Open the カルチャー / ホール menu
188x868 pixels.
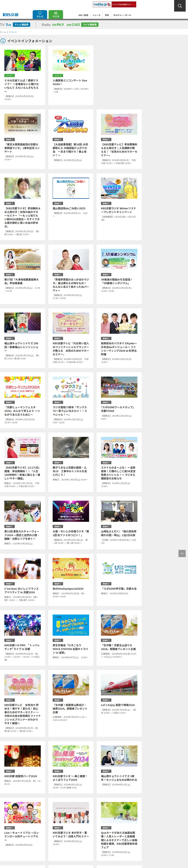click(122, 15)
